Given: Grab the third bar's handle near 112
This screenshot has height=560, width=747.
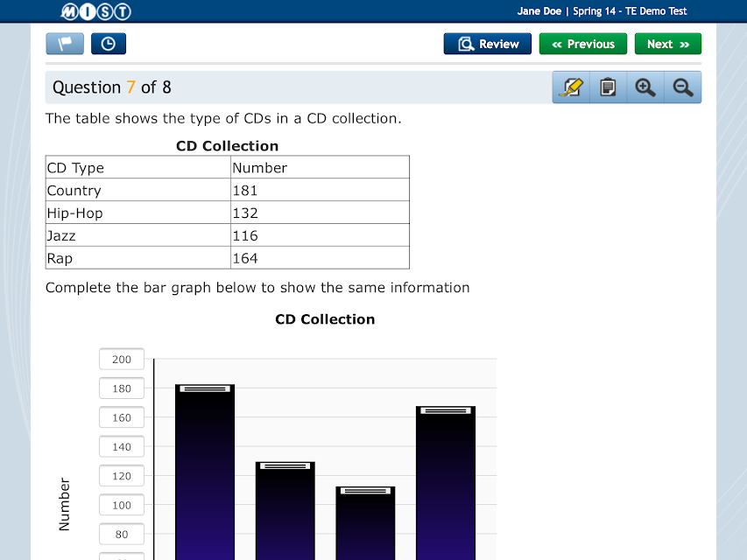Looking at the screenshot, I should click(x=365, y=491).
